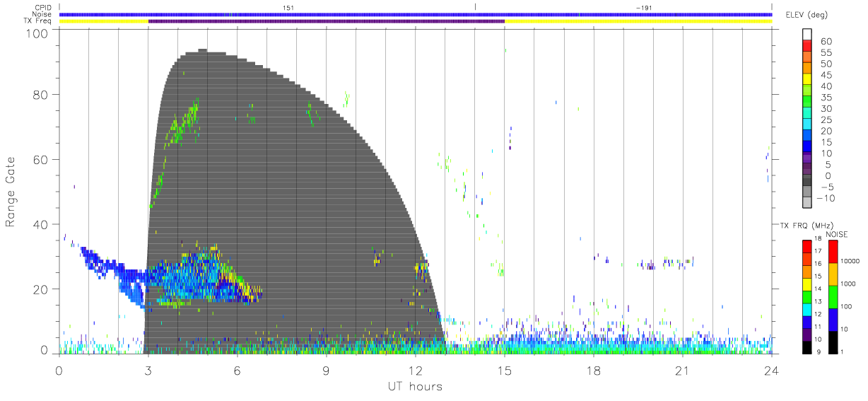
Task: Click the red 55–60 swatch in ELEV colorbar
Action: (x=807, y=47)
